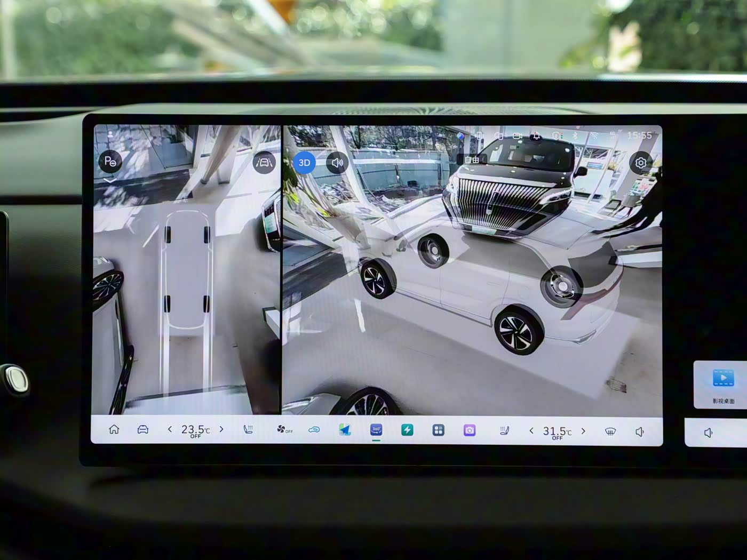Tap the home icon in bottom bar

(x=114, y=430)
